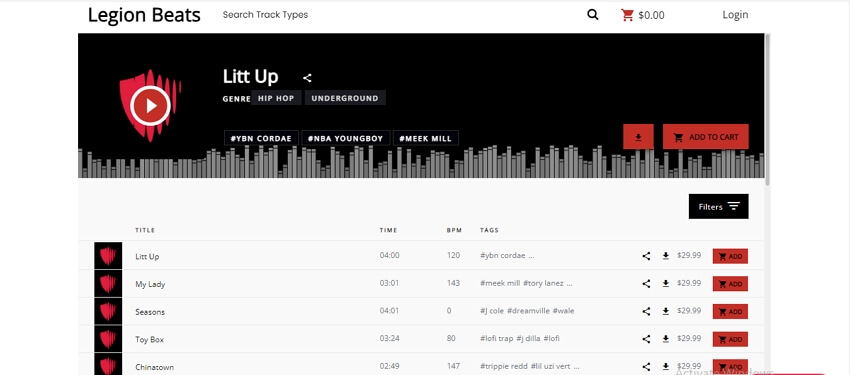Add Seasons track to cart
Viewport: 850px width, 375px height.
pos(730,312)
